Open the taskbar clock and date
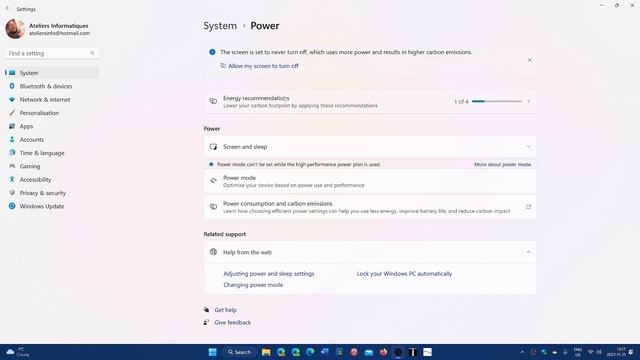Screen dimensions: 640x360 pyautogui.click(x=617, y=352)
